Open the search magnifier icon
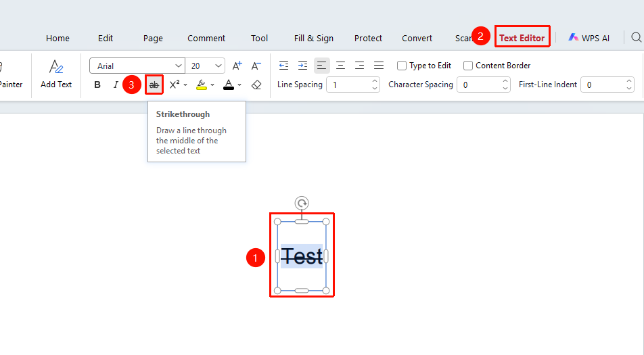This screenshot has width=644, height=355. (x=636, y=37)
